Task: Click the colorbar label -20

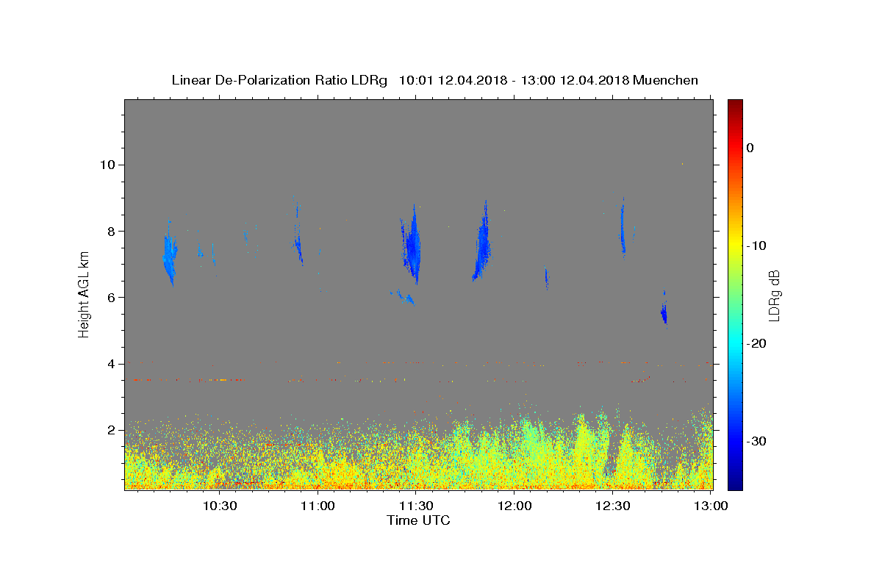Action: [x=756, y=343]
